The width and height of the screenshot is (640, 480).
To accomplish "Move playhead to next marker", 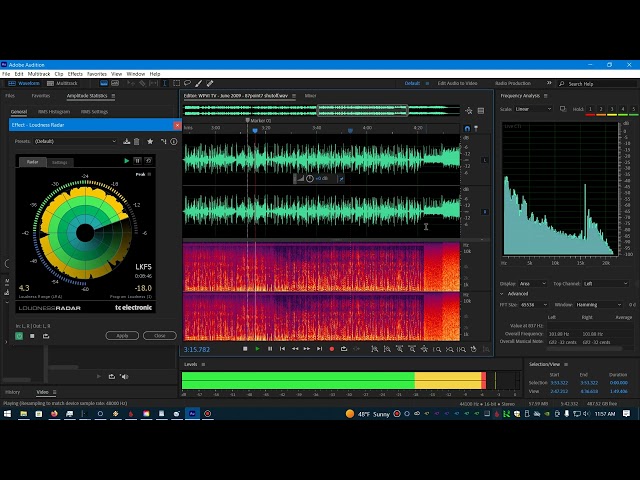I will pyautogui.click(x=319, y=349).
